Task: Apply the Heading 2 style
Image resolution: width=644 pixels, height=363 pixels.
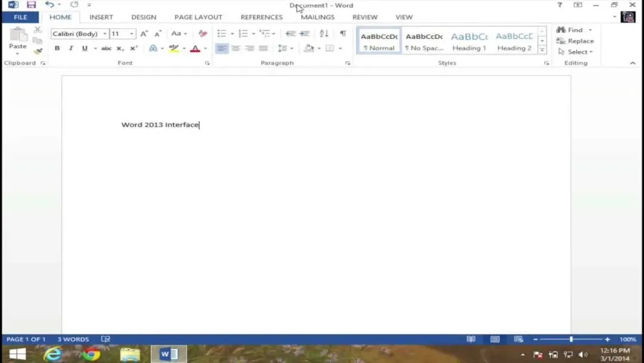Action: tap(514, 41)
